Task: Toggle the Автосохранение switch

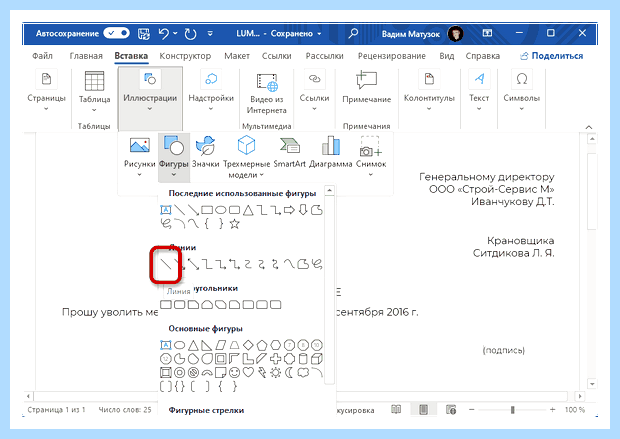Action: click(x=116, y=33)
